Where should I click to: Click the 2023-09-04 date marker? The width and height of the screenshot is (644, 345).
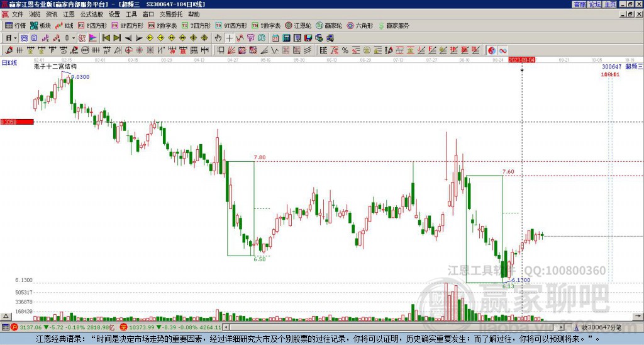522,60
